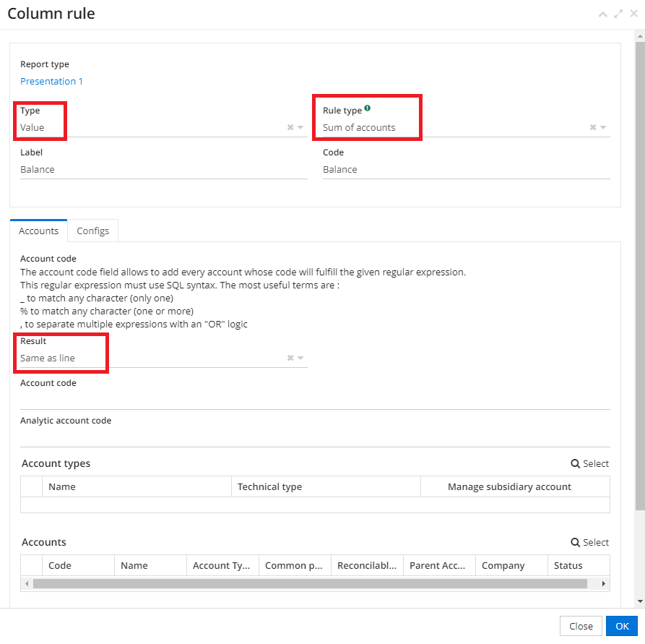
Task: Click the Label input field containing Balance
Action: click(164, 170)
